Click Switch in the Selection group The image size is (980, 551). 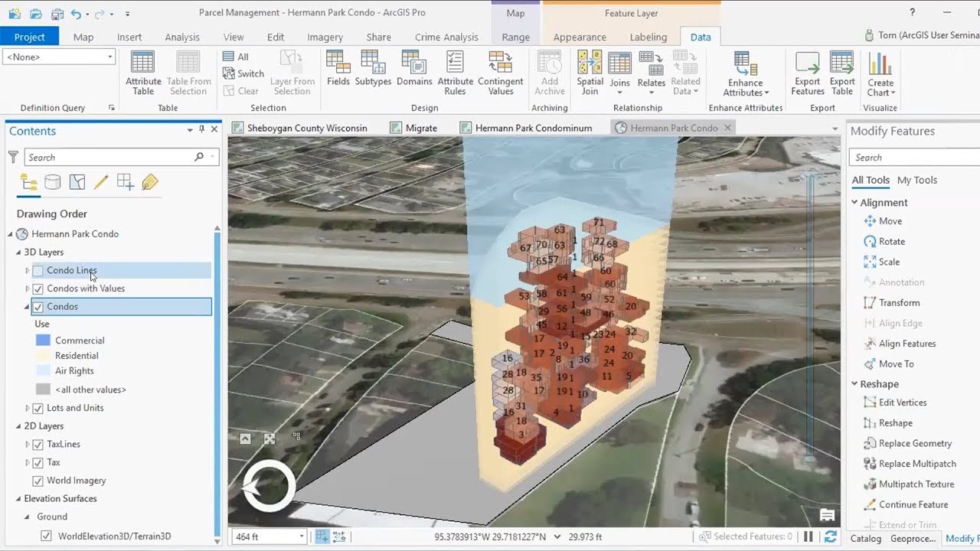243,73
